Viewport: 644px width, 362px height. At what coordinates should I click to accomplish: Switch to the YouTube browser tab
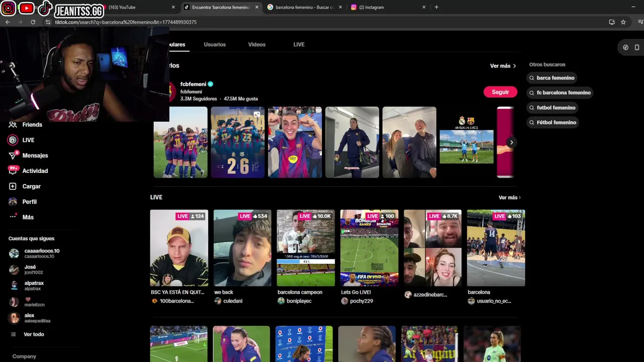136,7
